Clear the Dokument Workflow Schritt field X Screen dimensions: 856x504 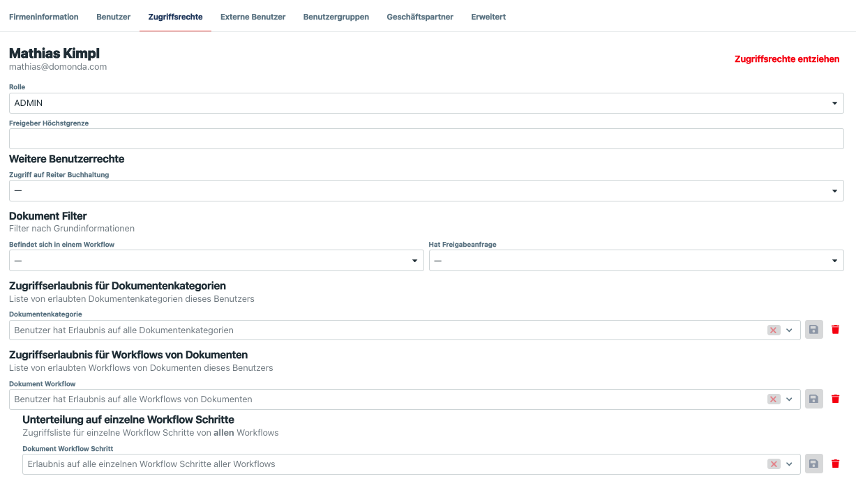coord(773,464)
